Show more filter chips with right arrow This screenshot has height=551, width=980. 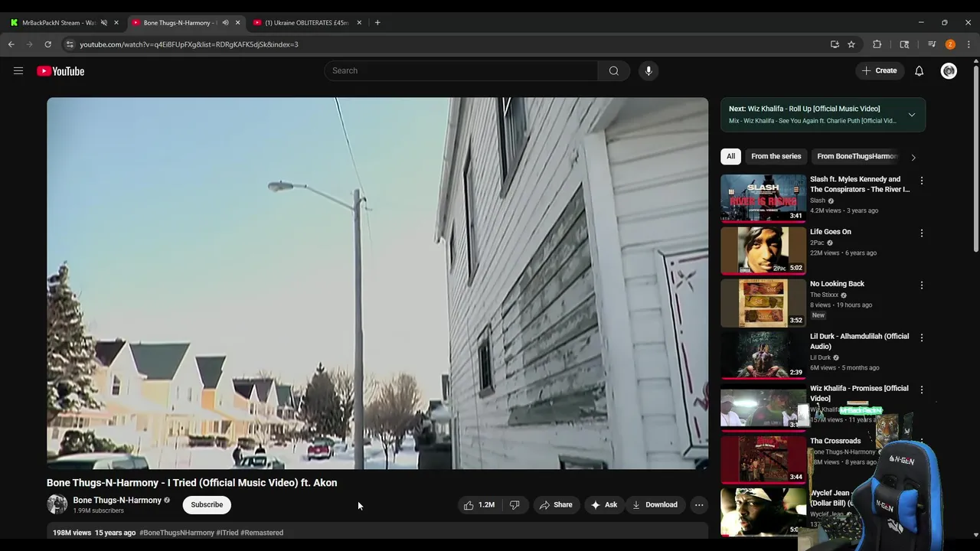(913, 157)
